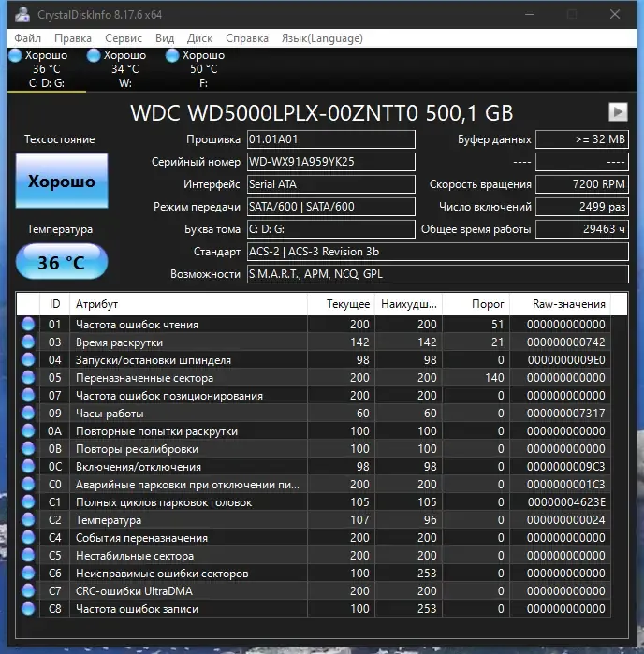This screenshot has width=644, height=654.
Task: Click the Буква тома field C: D: G:
Action: pyautogui.click(x=331, y=229)
